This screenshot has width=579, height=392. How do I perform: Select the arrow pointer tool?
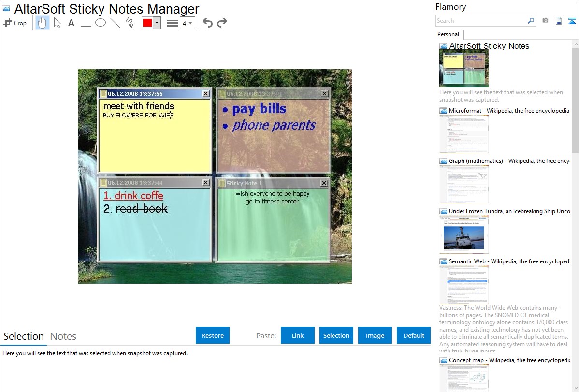(57, 23)
